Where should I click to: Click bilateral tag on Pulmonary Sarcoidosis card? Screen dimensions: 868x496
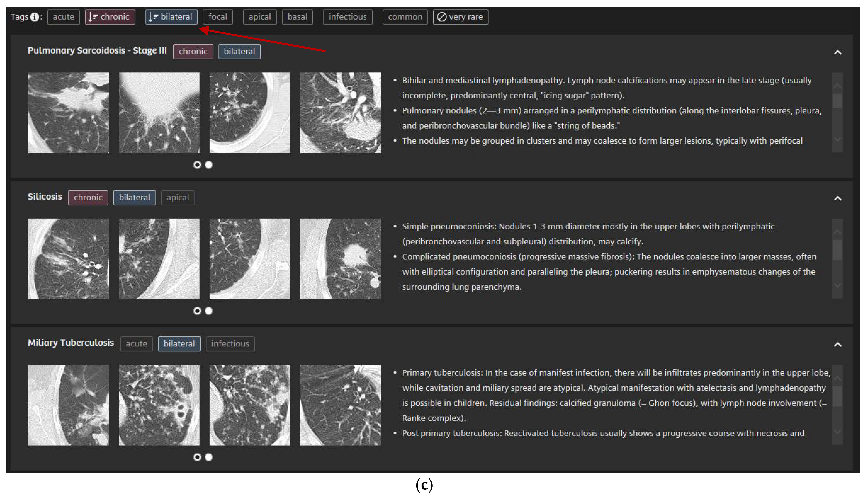click(x=239, y=51)
